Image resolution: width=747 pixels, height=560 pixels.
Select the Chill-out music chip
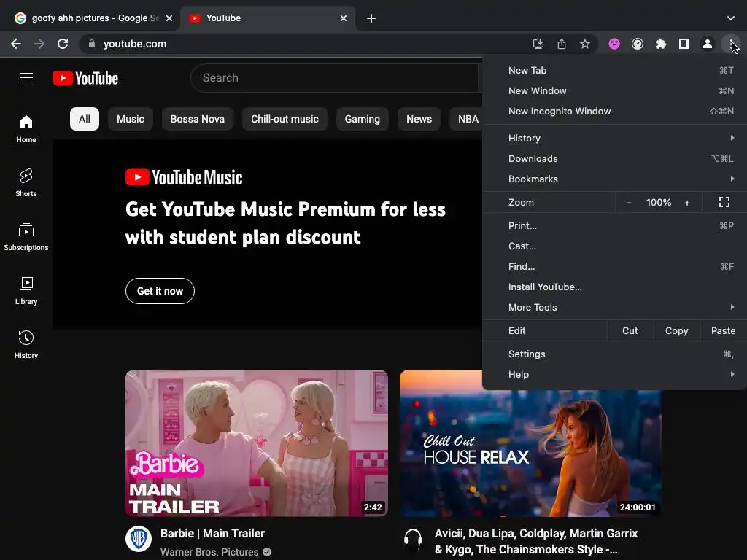(x=285, y=119)
